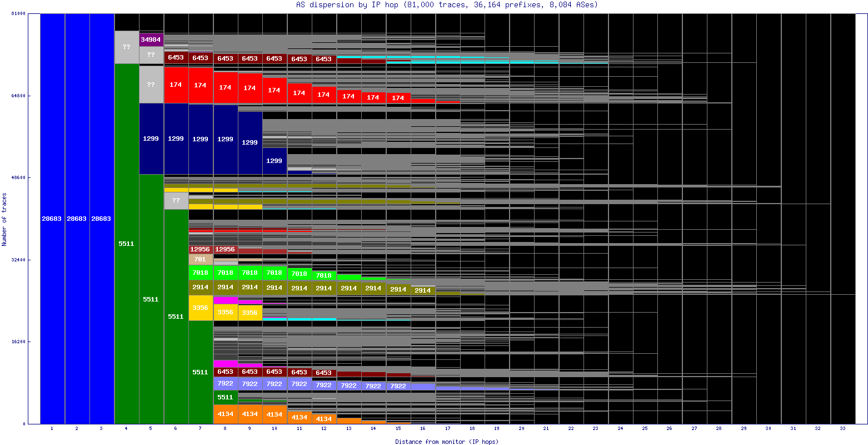Pick the small green 5511 block at hop 8

[x=226, y=397]
